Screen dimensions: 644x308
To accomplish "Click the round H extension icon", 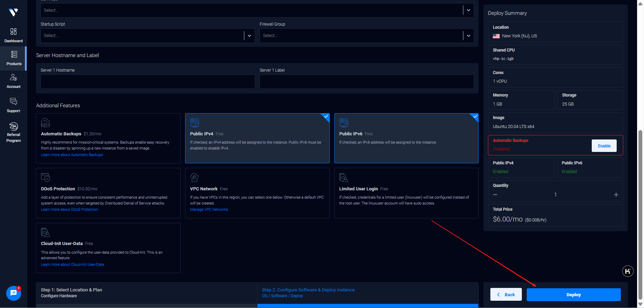I will click(627, 271).
